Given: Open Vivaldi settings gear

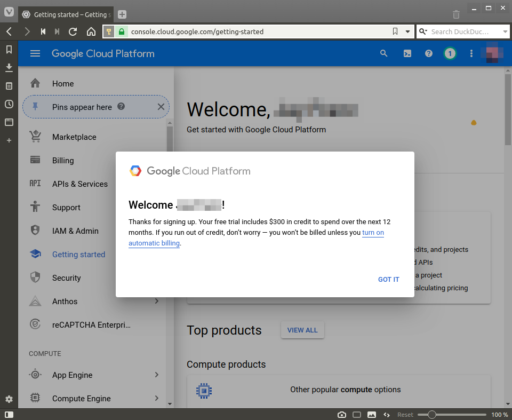Looking at the screenshot, I should (x=9, y=399).
